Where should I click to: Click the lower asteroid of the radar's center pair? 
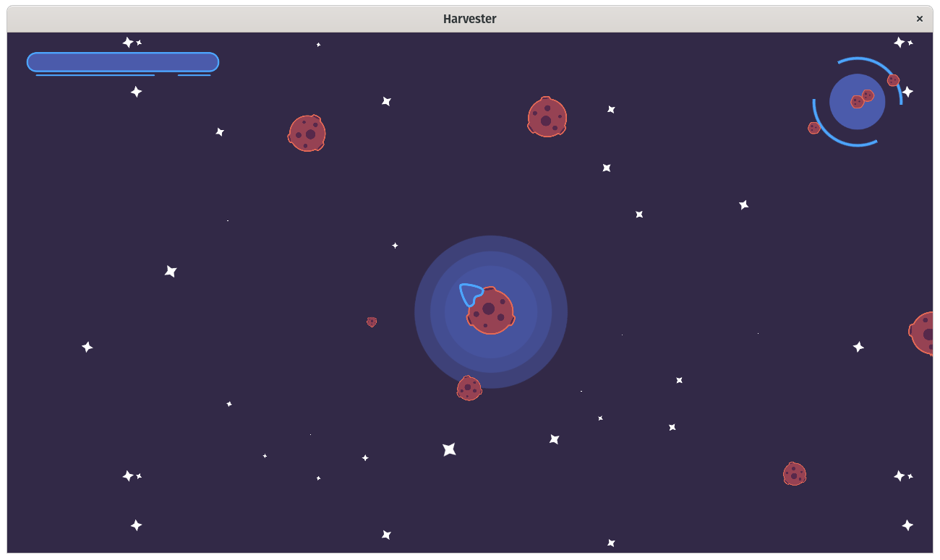(x=858, y=102)
